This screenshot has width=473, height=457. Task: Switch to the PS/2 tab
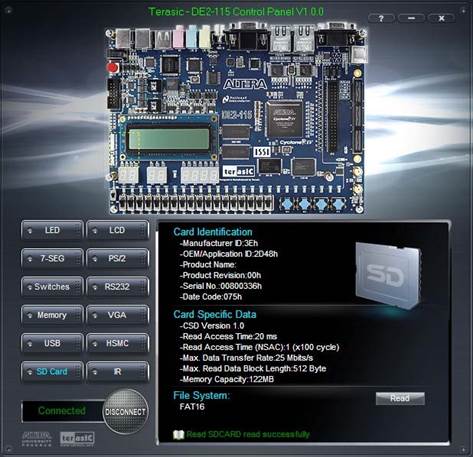point(117,259)
